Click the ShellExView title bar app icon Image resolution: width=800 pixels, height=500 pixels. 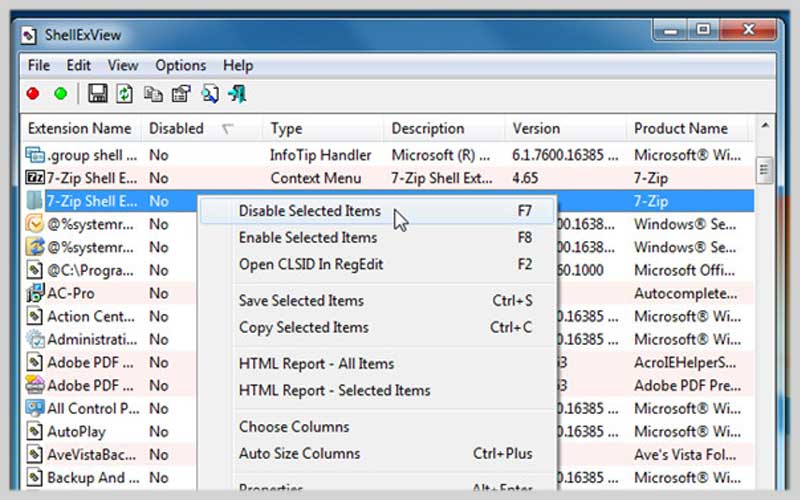pos(29,36)
